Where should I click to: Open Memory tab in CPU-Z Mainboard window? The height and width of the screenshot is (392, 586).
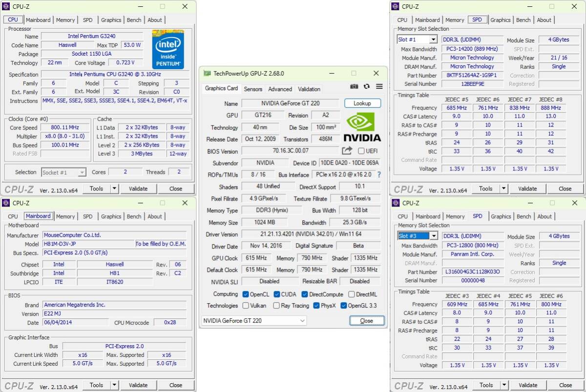tap(65, 217)
